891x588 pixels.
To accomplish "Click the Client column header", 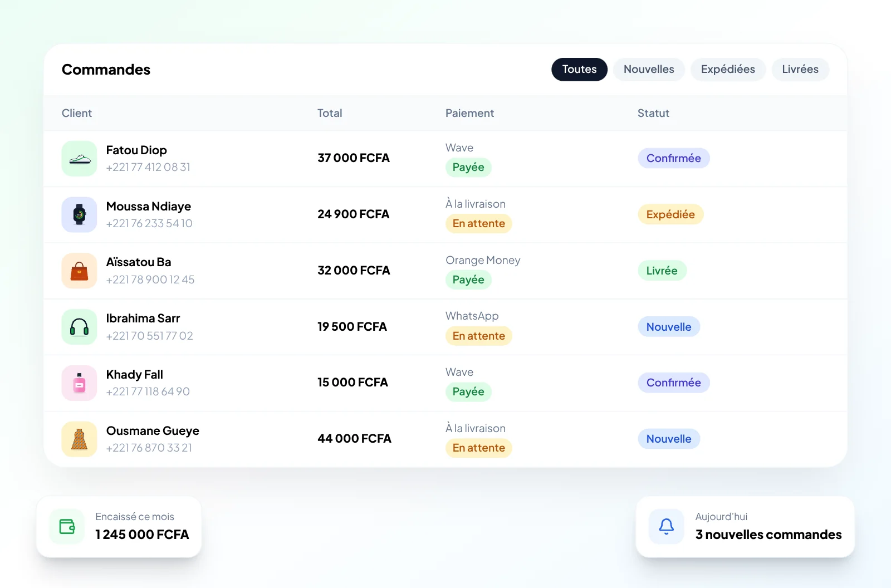I will (77, 113).
